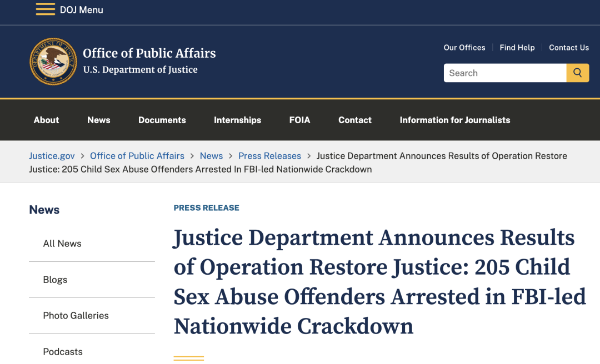The height and width of the screenshot is (364, 600).
Task: Open Blogs in the News sidebar
Action: (x=55, y=280)
